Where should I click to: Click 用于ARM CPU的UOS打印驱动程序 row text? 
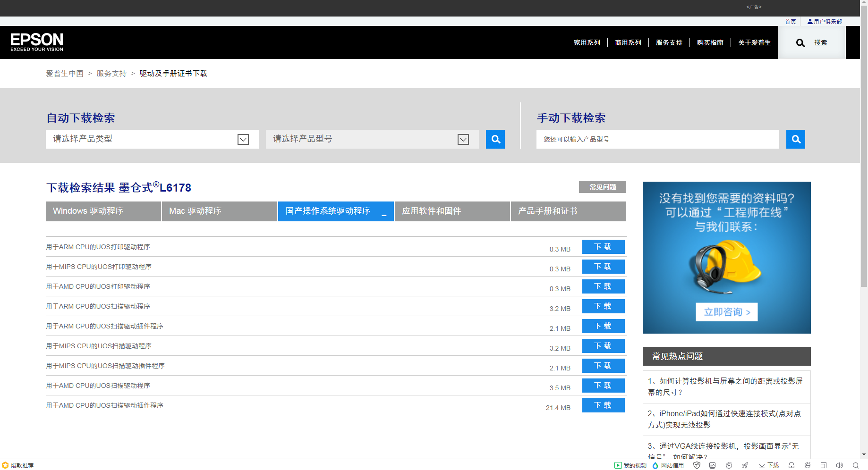click(x=98, y=247)
